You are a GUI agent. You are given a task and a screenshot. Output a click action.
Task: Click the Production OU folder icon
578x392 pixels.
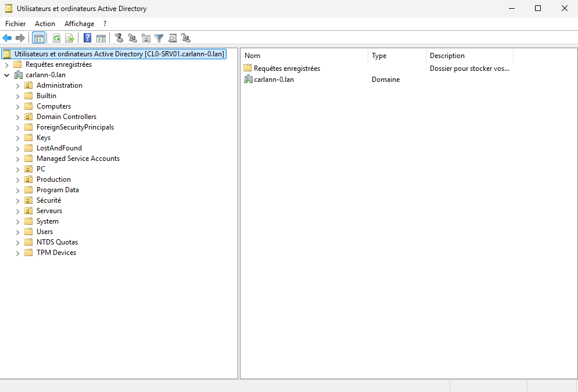(28, 179)
